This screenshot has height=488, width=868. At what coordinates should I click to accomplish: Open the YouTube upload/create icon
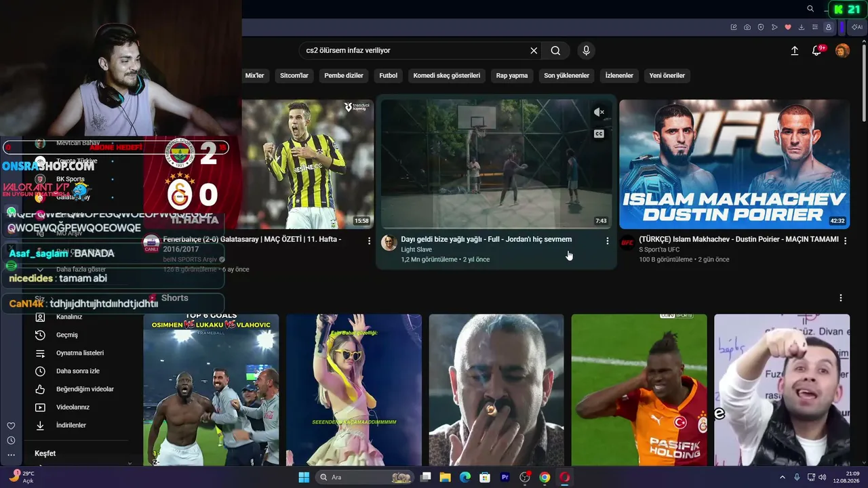click(x=795, y=51)
